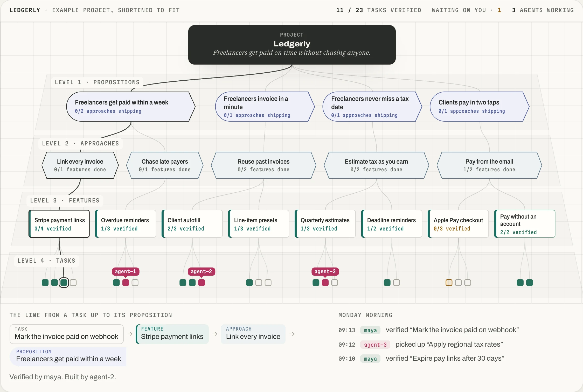Select the Stripe payment links feature card
583x392 pixels.
coord(59,224)
